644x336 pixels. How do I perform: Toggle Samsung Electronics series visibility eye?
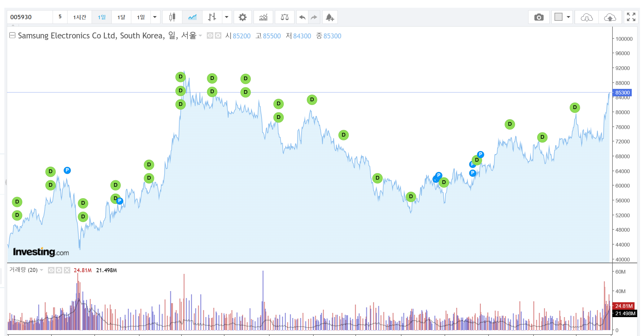tap(210, 36)
